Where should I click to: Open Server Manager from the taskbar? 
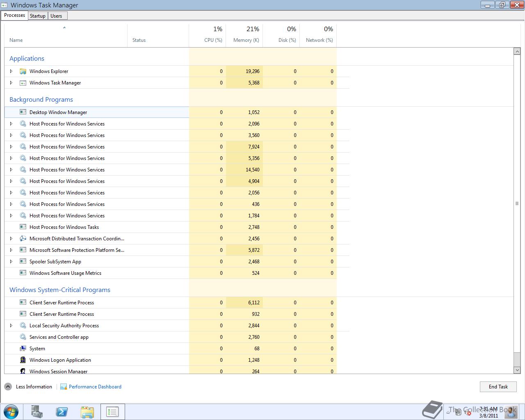point(37,412)
